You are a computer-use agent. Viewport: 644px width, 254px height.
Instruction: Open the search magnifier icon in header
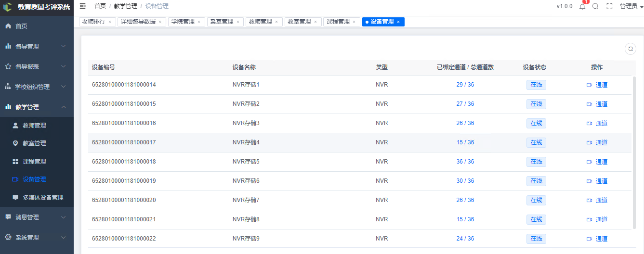click(x=595, y=6)
